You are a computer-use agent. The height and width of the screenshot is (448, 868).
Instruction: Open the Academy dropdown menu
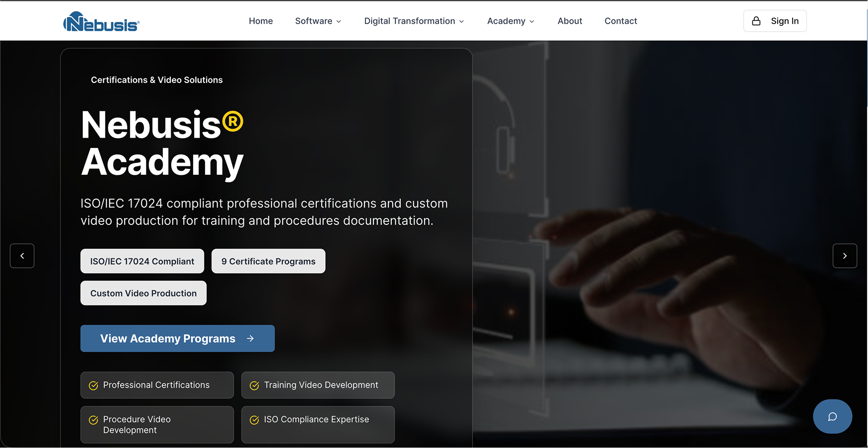coord(510,21)
